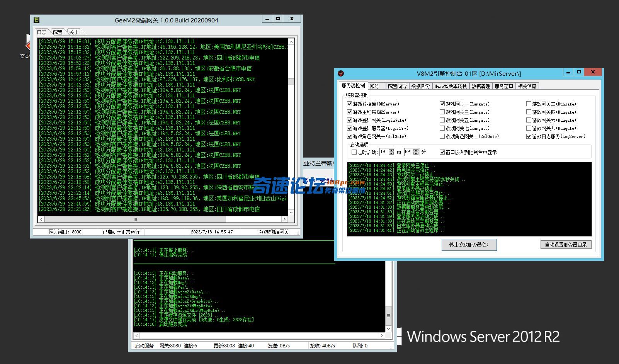The image size is (619, 364).
Task: Click status text 已启动→正常运行
Action: (121, 232)
